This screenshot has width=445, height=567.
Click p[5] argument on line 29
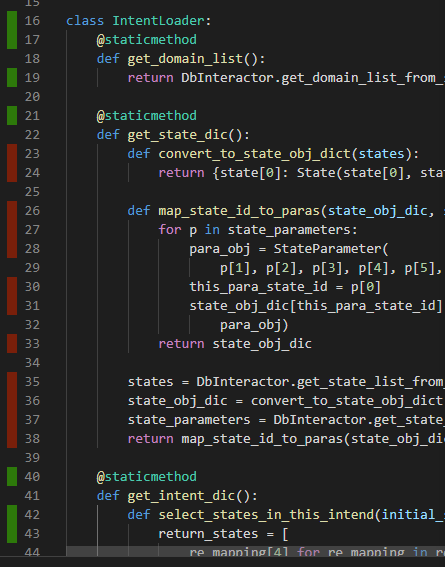tap(419, 268)
